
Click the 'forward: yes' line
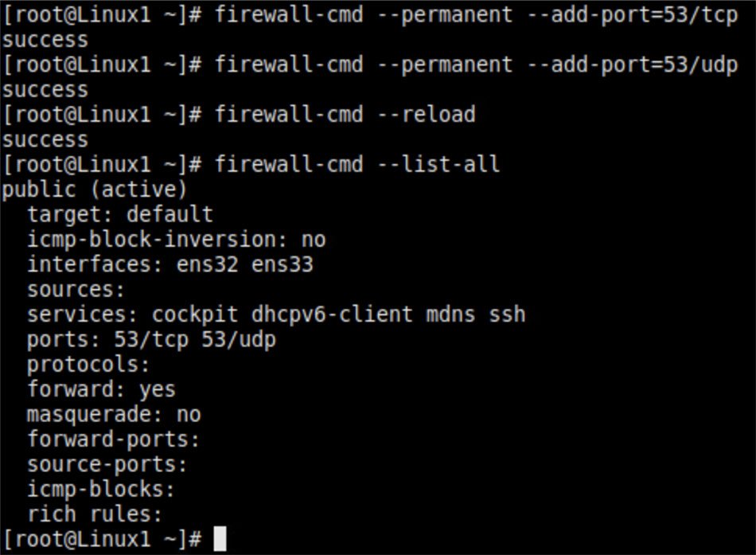click(101, 389)
